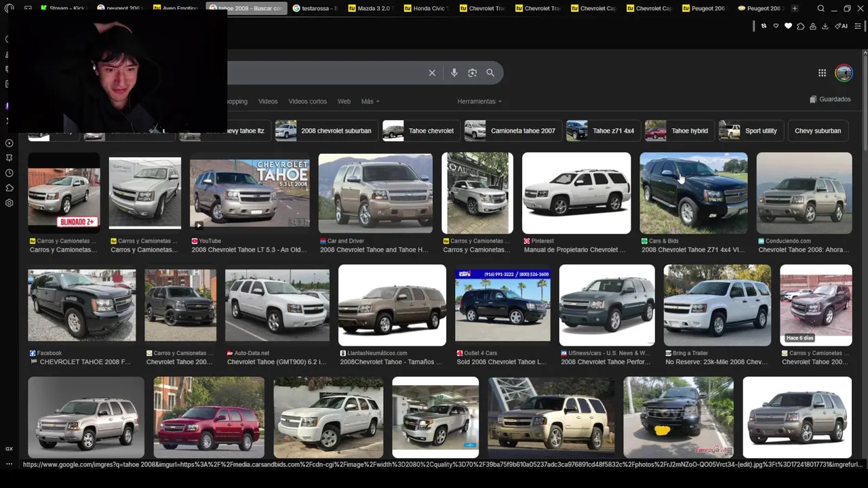Open the player icon in Opera sidebar

9,143
